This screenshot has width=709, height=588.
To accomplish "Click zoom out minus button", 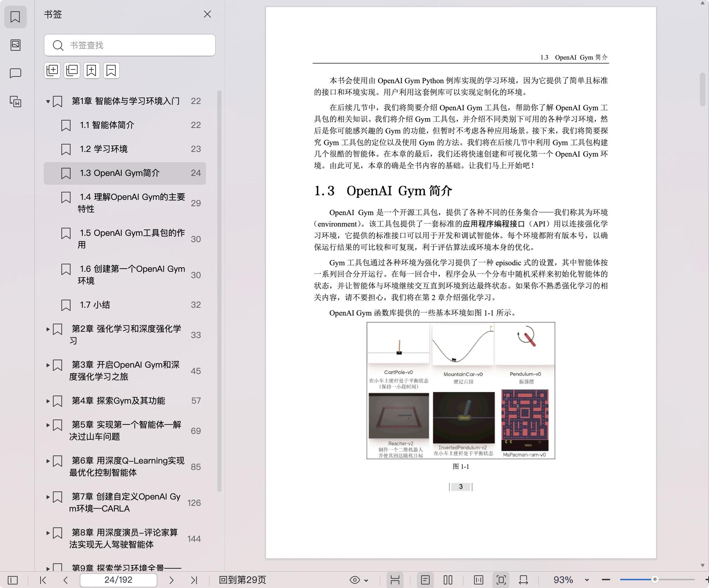I will click(606, 580).
